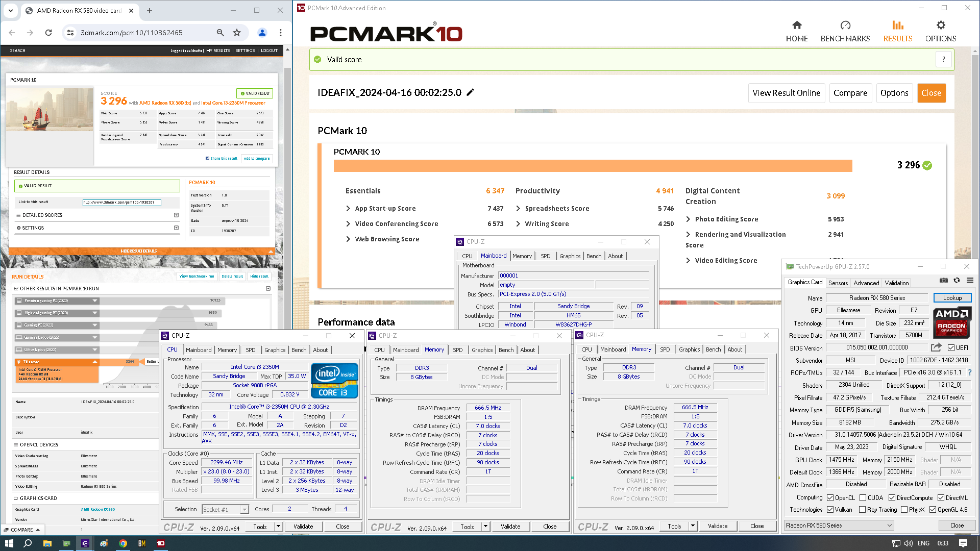Click the taskbar volume speaker icon
The image size is (980, 551).
[908, 543]
